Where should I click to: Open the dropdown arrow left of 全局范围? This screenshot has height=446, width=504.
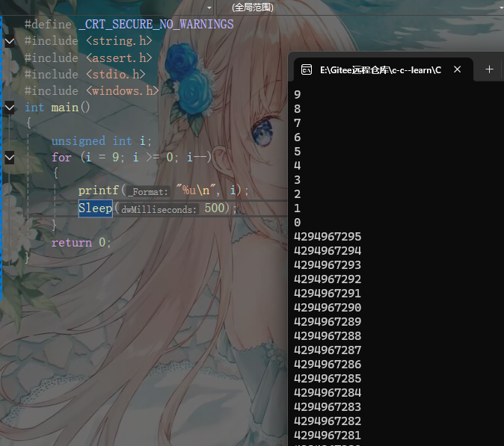[209, 7]
